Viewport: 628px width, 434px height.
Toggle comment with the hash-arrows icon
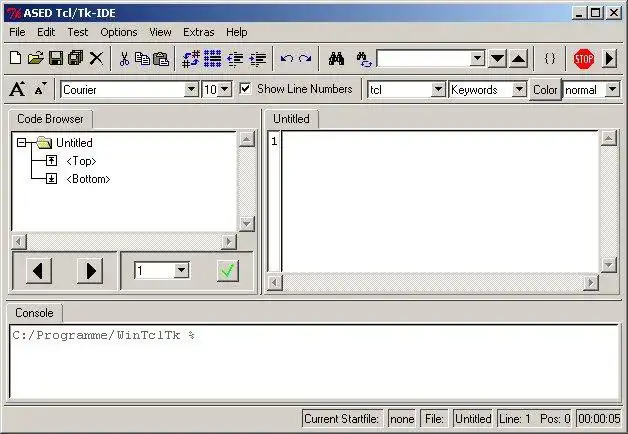pos(191,59)
